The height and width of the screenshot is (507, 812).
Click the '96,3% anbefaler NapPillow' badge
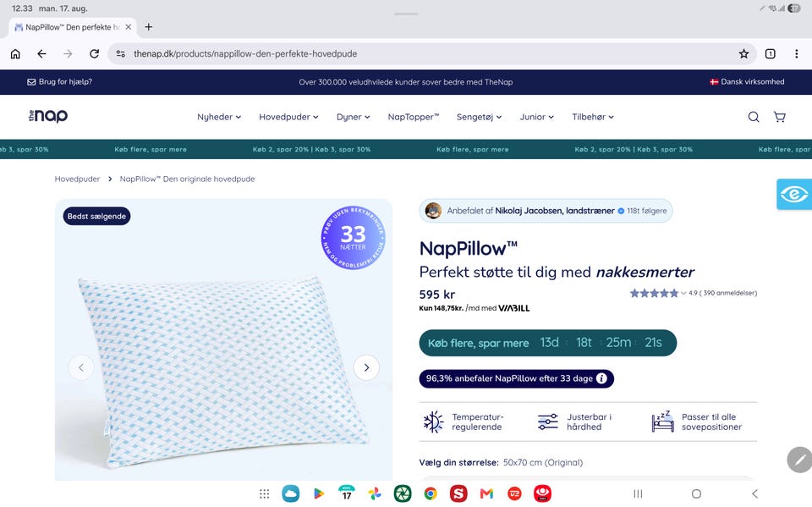(x=516, y=378)
